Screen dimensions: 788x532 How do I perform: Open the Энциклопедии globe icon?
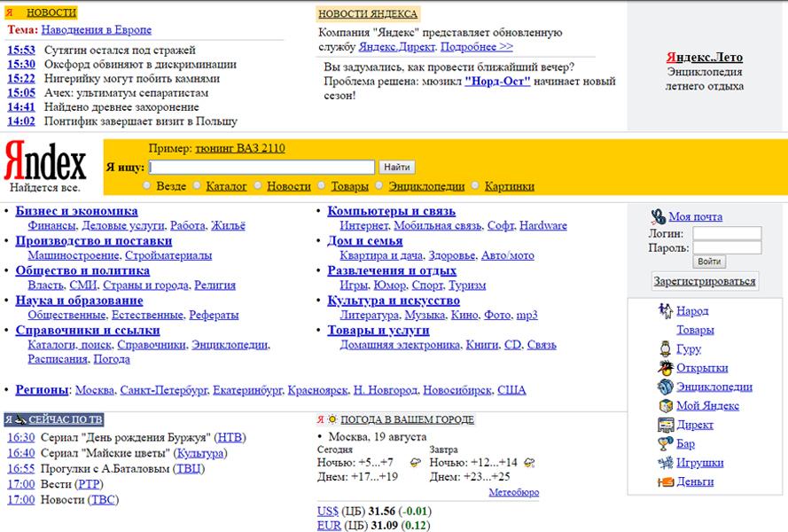(666, 387)
